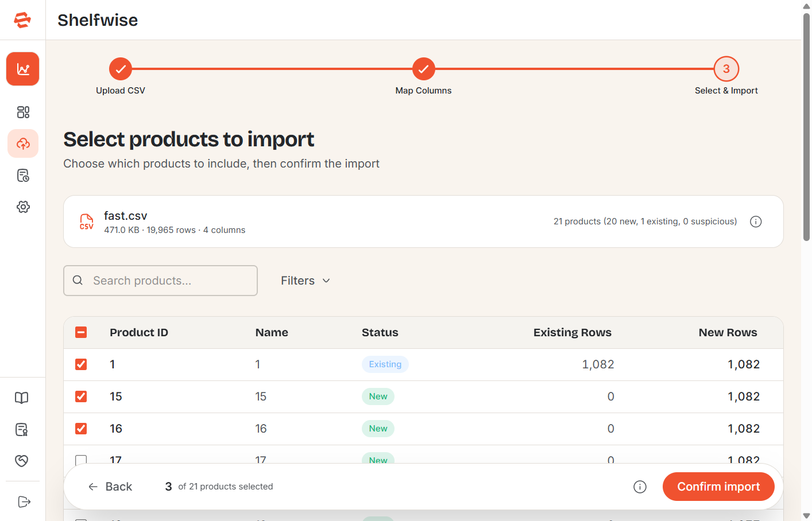
Task: Click Existing Rows value 1,082 in row 1
Action: tap(598, 364)
